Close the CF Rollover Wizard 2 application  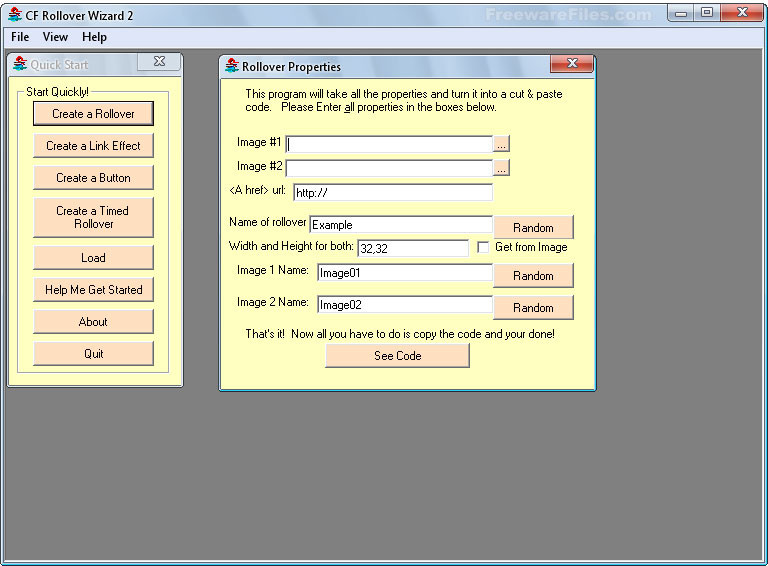(x=742, y=13)
